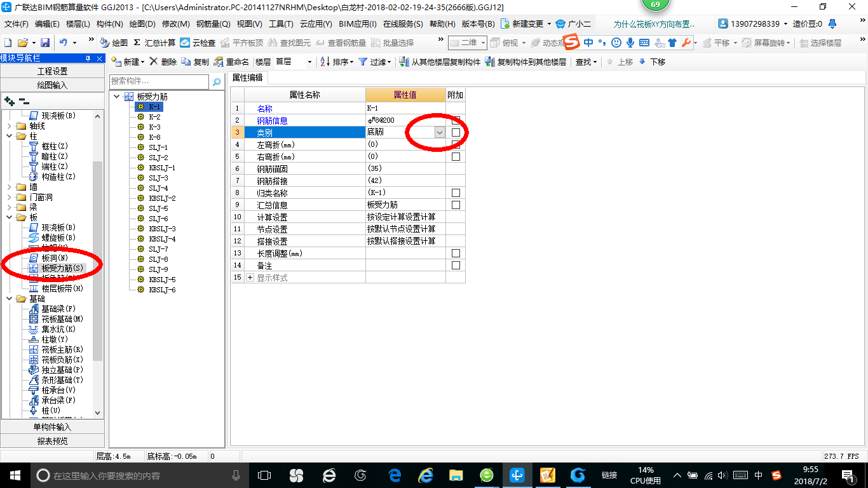Click the search magnifier icon
This screenshot has width=868, height=488.
click(217, 81)
